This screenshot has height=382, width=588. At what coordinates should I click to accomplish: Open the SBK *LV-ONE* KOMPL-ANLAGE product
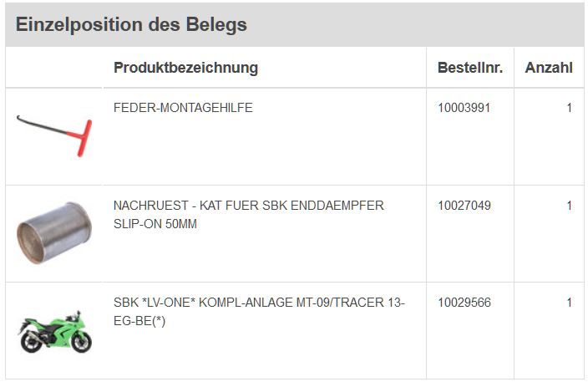click(x=259, y=303)
